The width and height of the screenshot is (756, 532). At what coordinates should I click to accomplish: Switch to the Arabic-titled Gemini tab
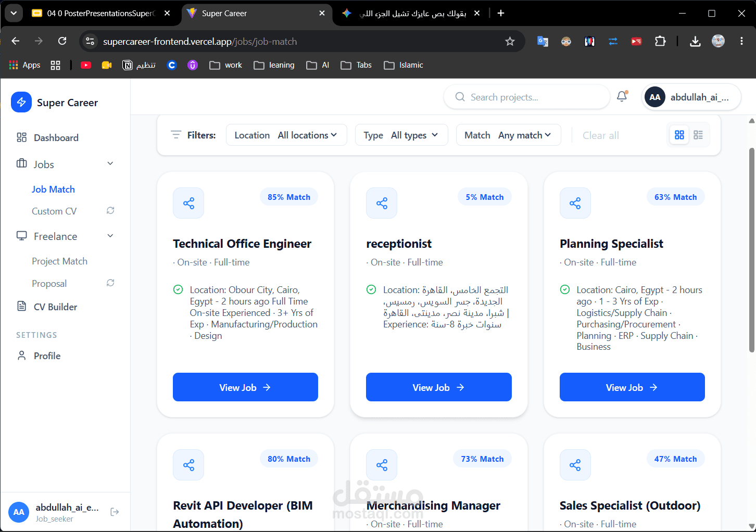click(411, 13)
